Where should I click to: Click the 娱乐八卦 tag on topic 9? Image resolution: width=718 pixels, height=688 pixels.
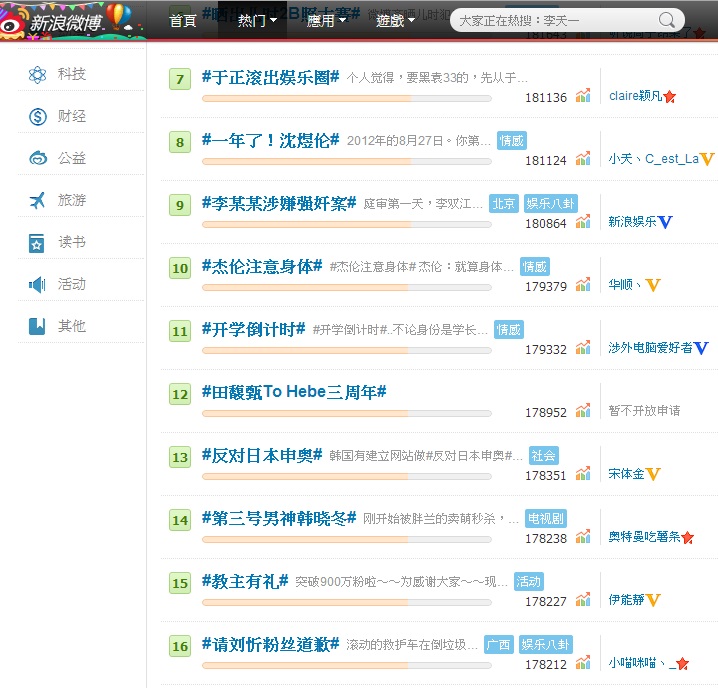coord(550,204)
